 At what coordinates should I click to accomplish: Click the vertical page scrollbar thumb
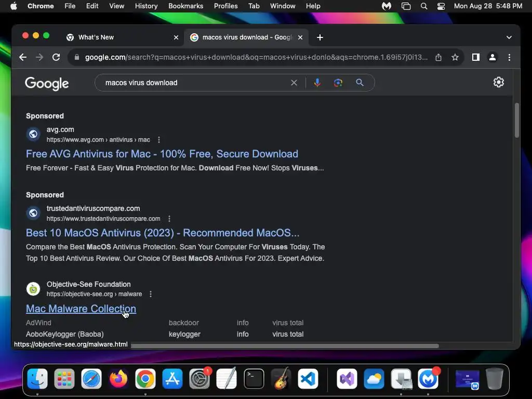click(517, 120)
